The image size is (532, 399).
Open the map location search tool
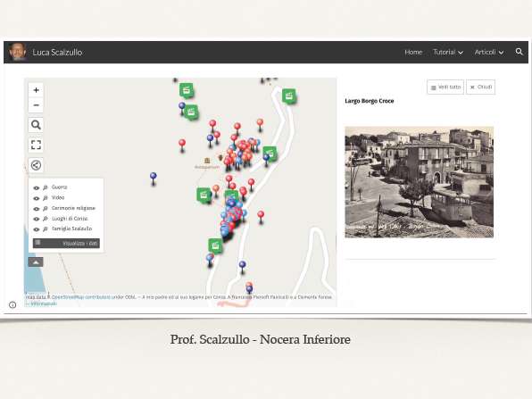(36, 125)
